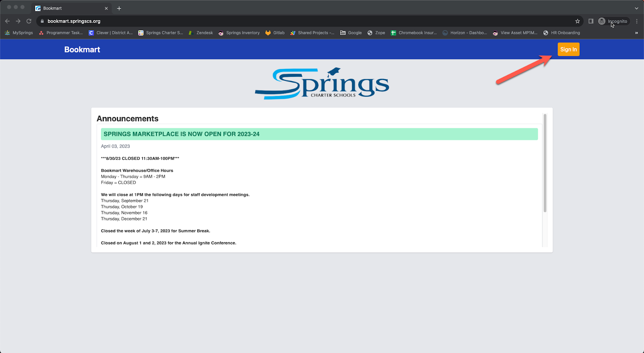Open the Chromebook Insur... bookmark
Viewport: 644px width, 353px height.
tap(414, 33)
